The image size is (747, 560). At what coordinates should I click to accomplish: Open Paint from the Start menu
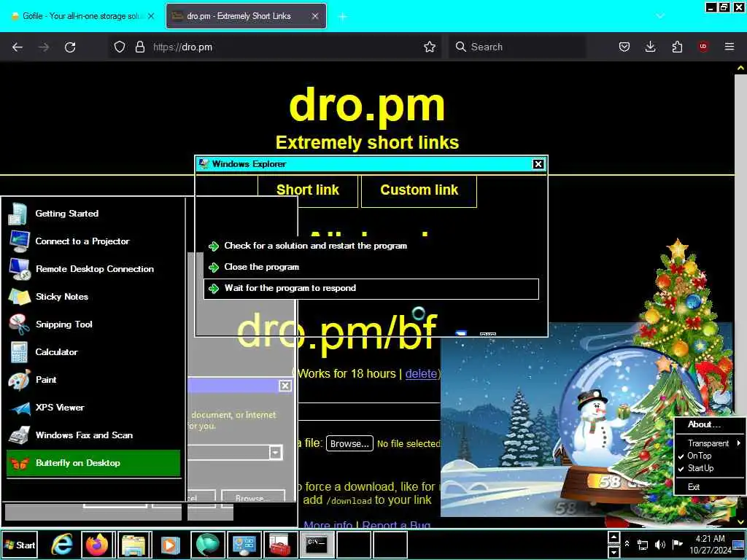click(x=93, y=379)
